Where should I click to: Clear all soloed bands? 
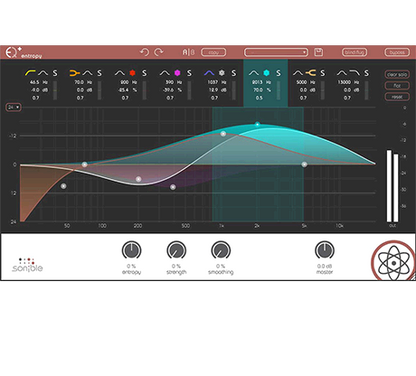(397, 74)
